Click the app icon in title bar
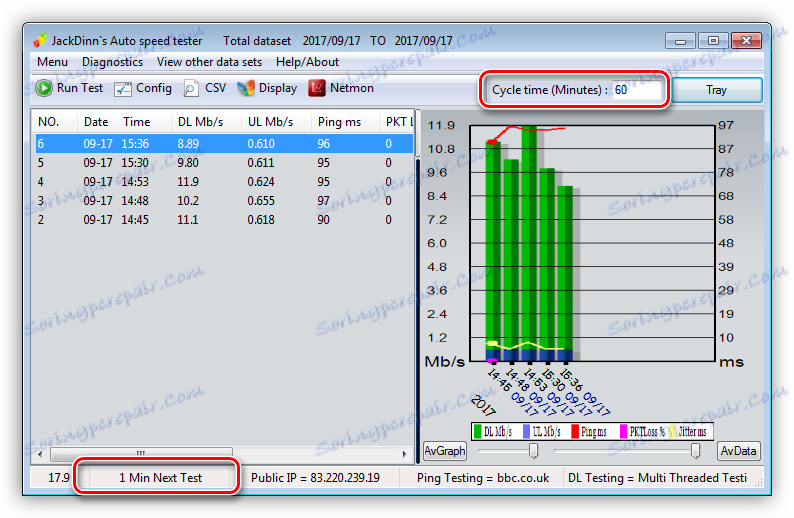 pyautogui.click(x=40, y=40)
